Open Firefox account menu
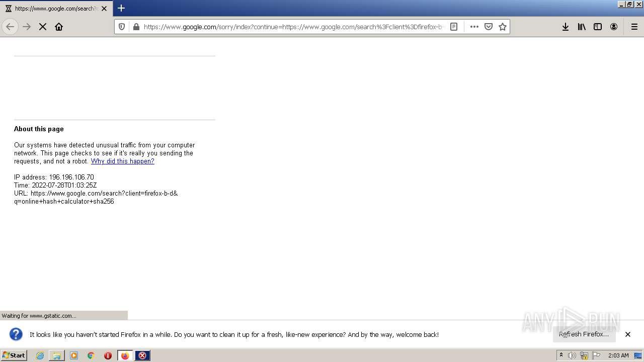 (614, 27)
